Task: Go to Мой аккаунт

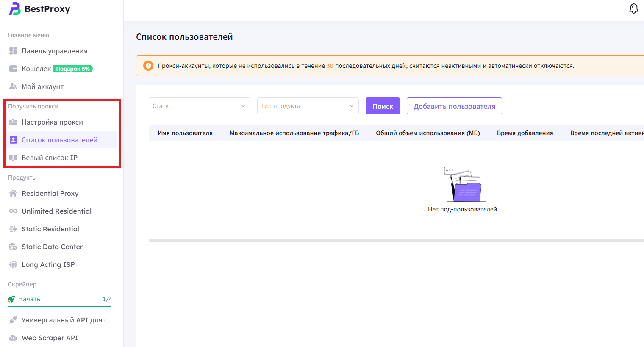Action: coord(42,86)
